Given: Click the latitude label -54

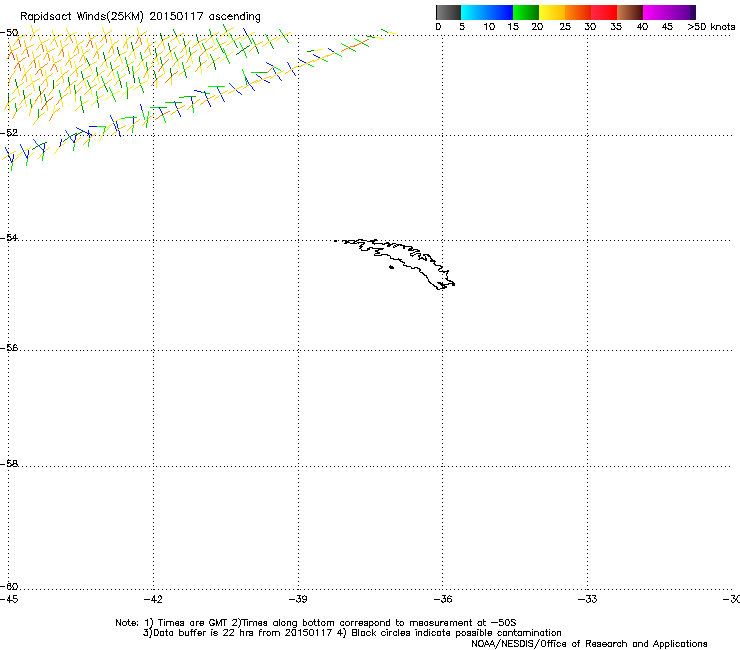Looking at the screenshot, I should coord(9,237).
